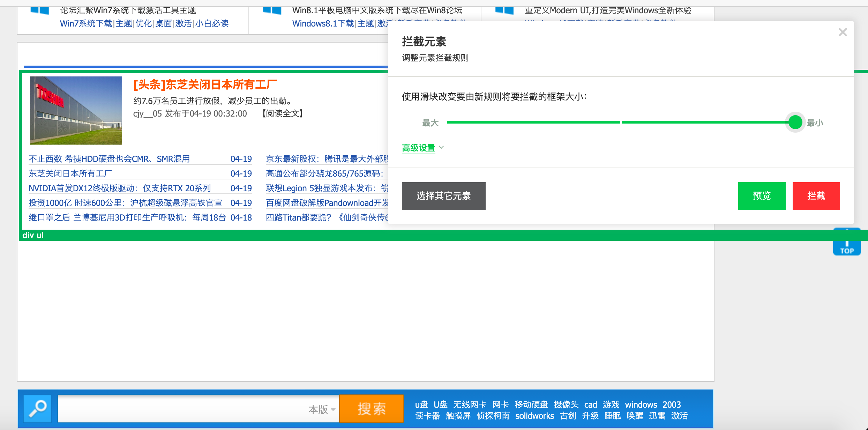Click the Win7 forum Windows logo icon
The height and width of the screenshot is (430, 868).
coord(40,10)
